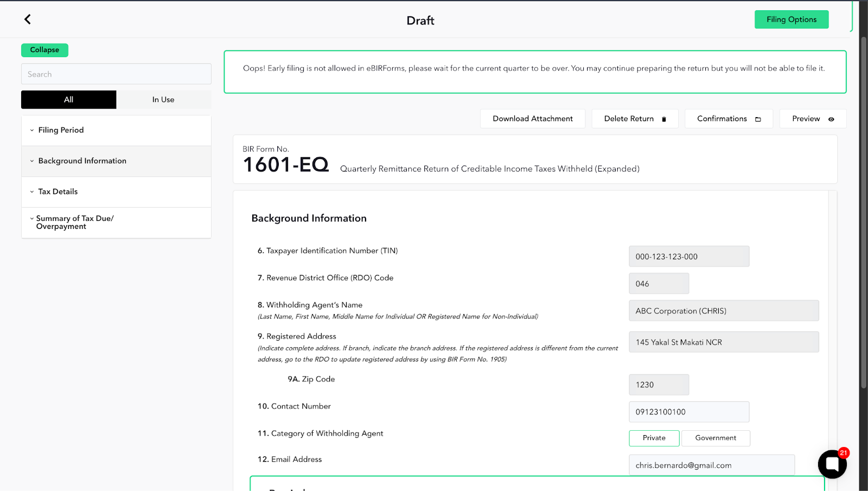Go back using the left arrow icon
The image size is (868, 491).
tap(28, 20)
